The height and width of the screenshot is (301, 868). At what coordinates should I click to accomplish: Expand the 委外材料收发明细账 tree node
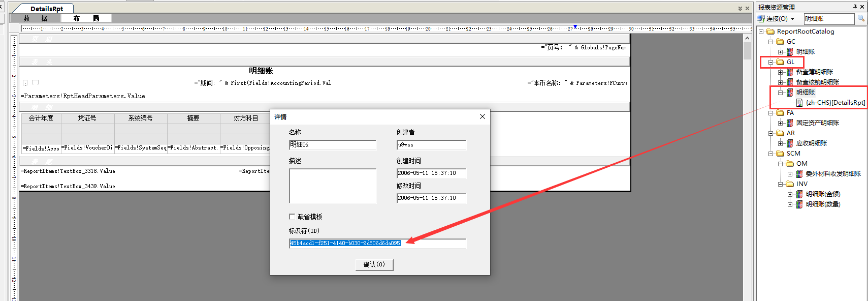click(790, 173)
